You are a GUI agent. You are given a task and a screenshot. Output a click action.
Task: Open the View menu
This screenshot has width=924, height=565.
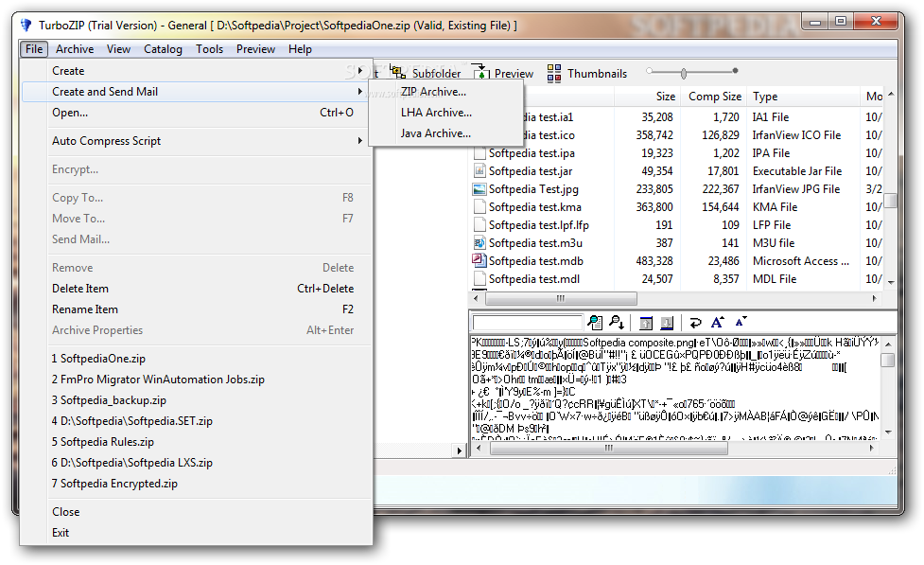[118, 49]
